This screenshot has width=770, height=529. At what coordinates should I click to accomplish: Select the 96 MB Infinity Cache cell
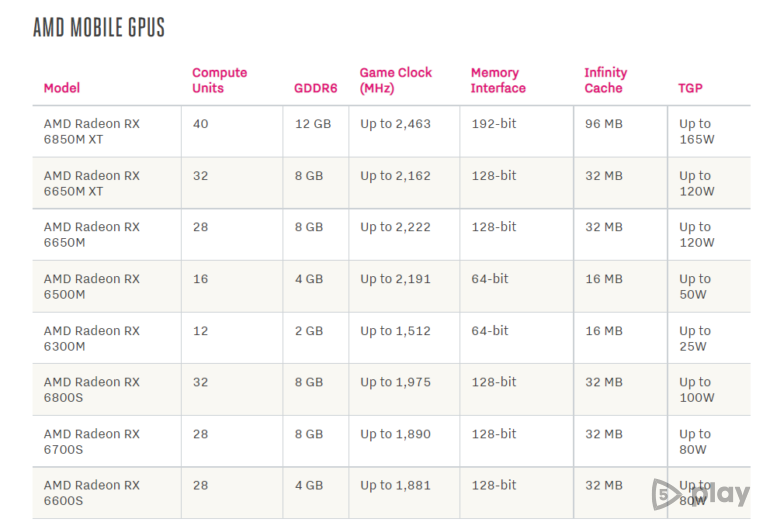coord(604,124)
